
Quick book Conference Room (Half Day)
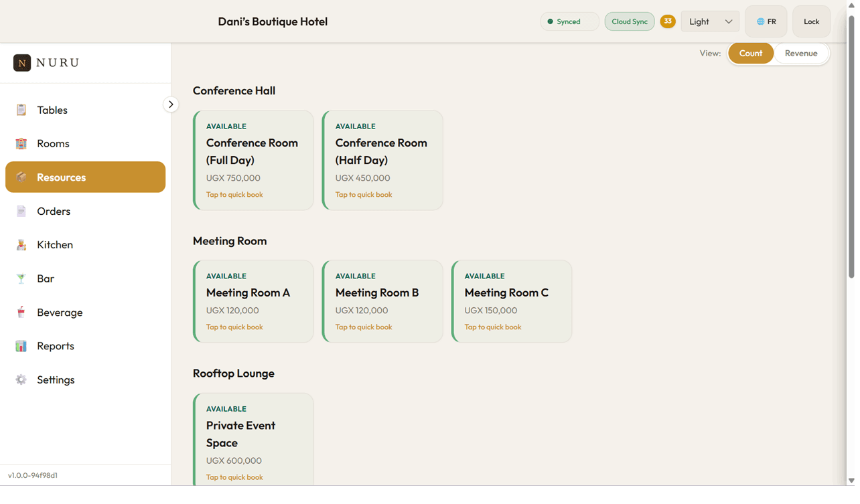tap(382, 161)
